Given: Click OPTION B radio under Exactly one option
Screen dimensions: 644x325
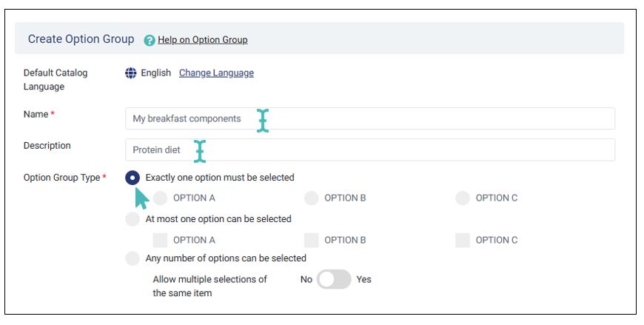Looking at the screenshot, I should 312,198.
